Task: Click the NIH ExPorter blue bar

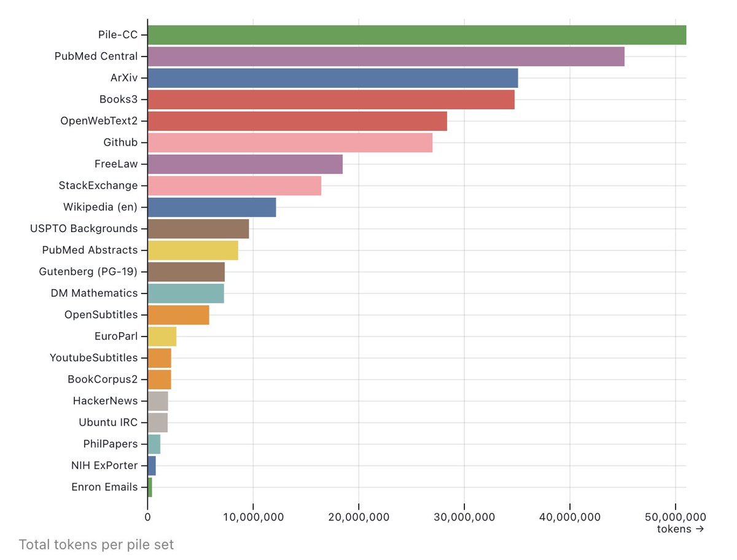Action: point(150,465)
